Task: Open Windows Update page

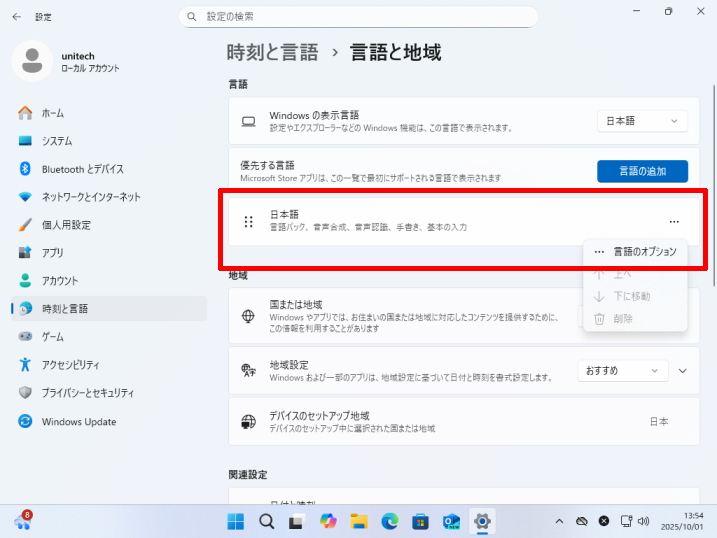Action: pos(78,421)
